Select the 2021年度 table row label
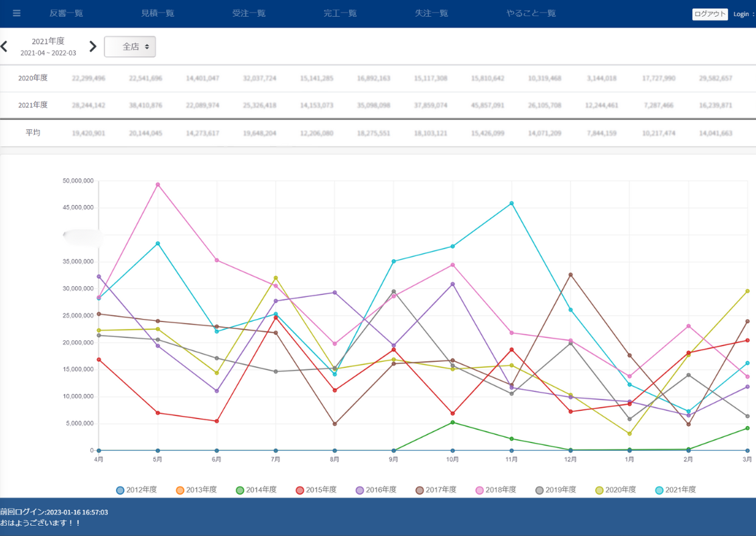Viewport: 756px width, 536px height. 33,105
